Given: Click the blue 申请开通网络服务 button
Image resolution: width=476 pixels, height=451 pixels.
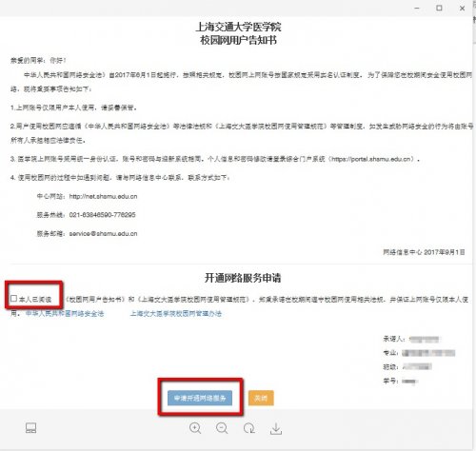Looking at the screenshot, I should (200, 398).
